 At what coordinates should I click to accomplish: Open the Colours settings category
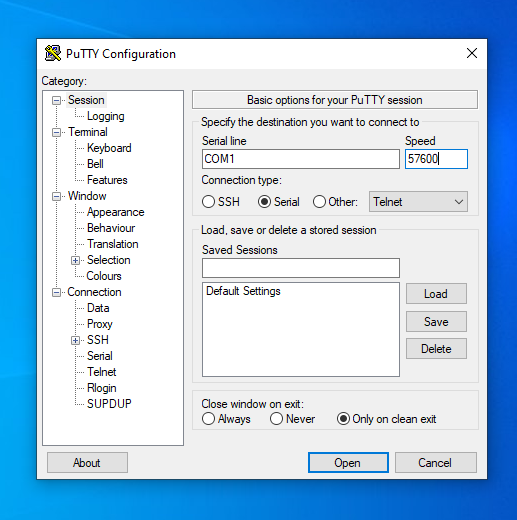(x=104, y=276)
